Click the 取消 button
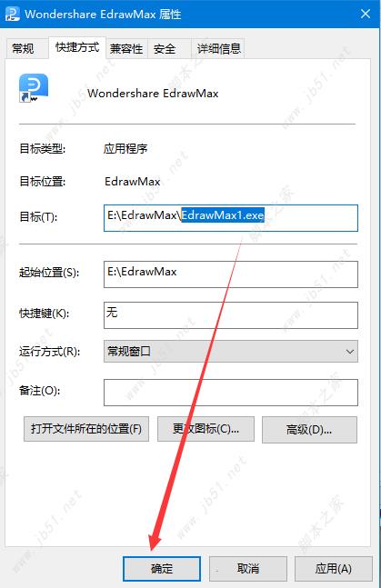 (248, 569)
